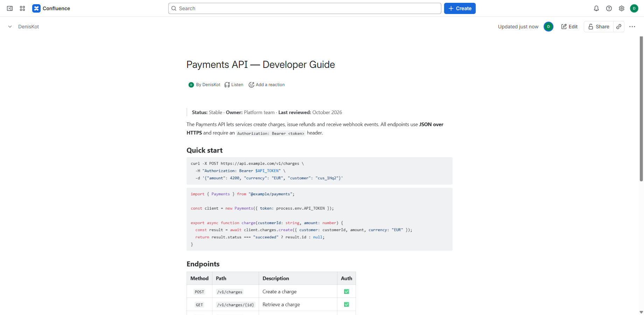Viewport: 644px width, 315px height.
Task: Click the Auth column header
Action: tap(346, 279)
